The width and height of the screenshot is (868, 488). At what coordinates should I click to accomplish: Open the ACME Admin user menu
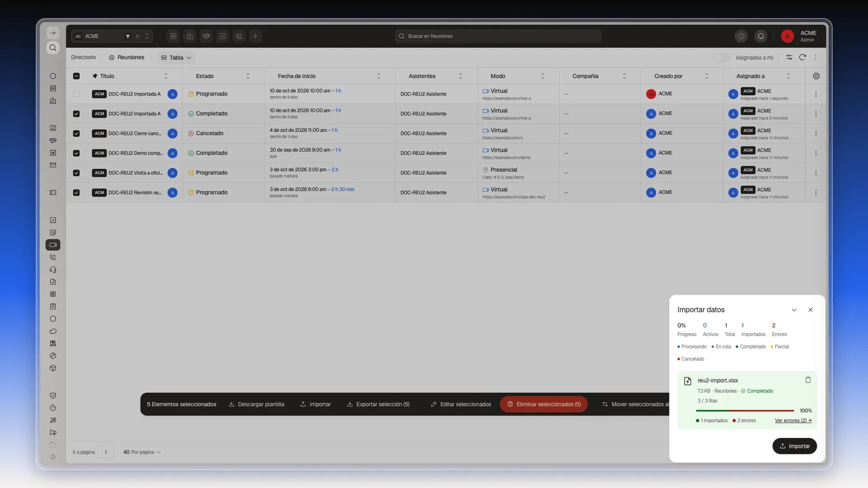click(x=799, y=36)
